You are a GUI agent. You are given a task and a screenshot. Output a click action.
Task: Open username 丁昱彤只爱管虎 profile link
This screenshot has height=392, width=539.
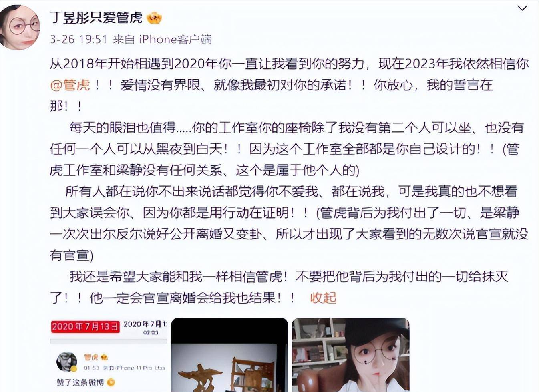click(x=96, y=18)
